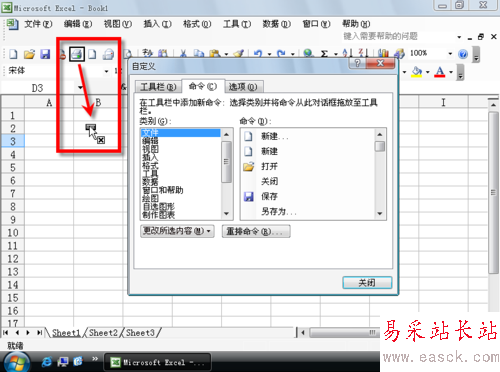Click the Chart Wizard icon

(383, 53)
